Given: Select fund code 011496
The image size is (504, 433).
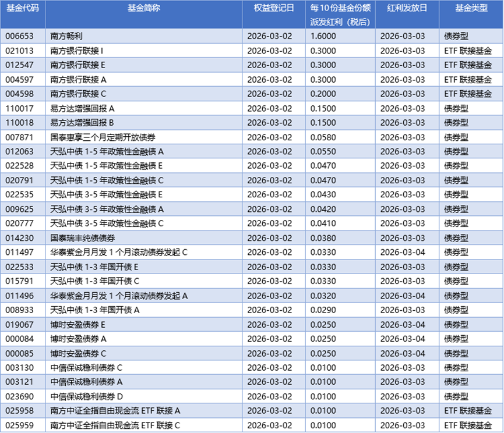Looking at the screenshot, I should [x=19, y=296].
